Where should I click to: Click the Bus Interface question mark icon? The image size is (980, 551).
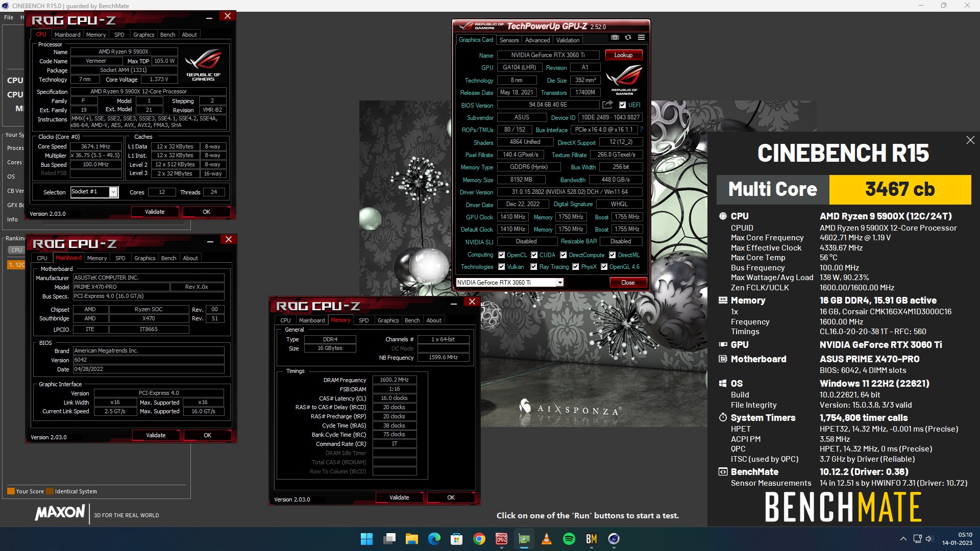[641, 130]
